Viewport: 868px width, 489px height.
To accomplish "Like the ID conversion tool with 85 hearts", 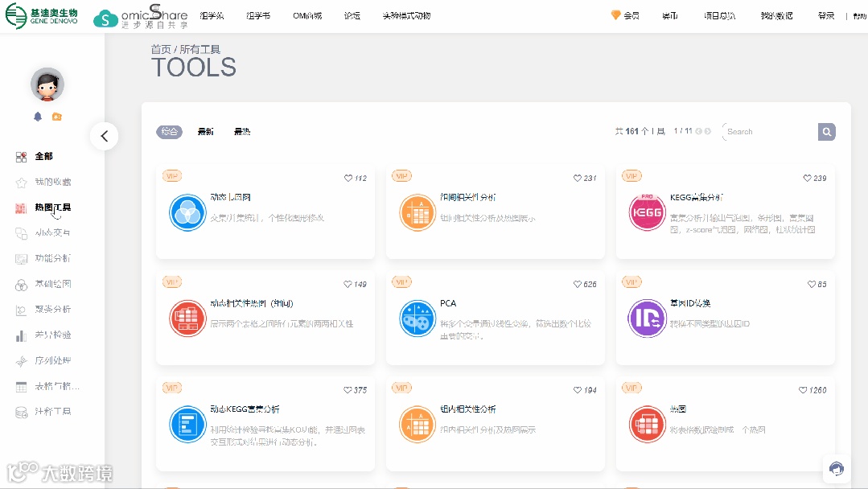I will pos(812,285).
